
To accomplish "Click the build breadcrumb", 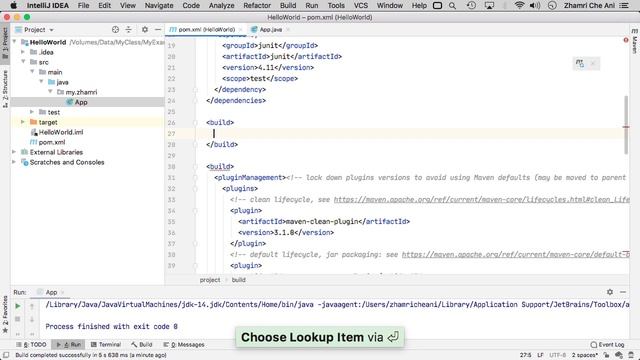I will tap(238, 280).
